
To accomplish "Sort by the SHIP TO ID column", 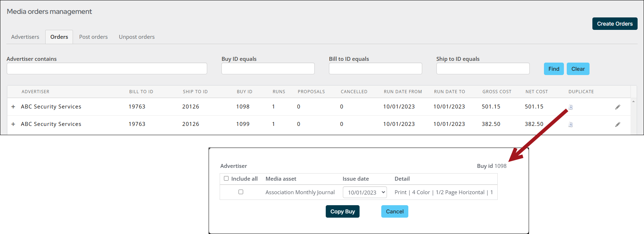I will [x=195, y=92].
